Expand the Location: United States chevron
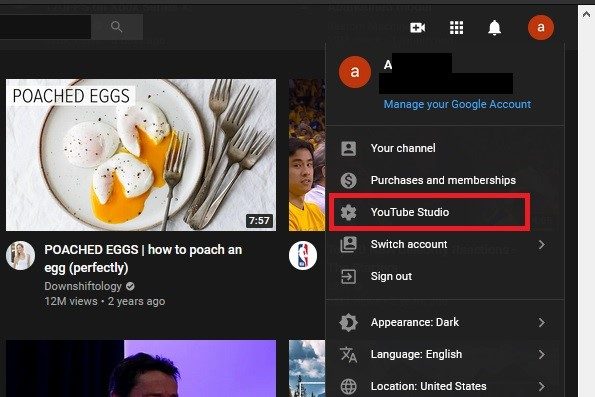 click(541, 386)
